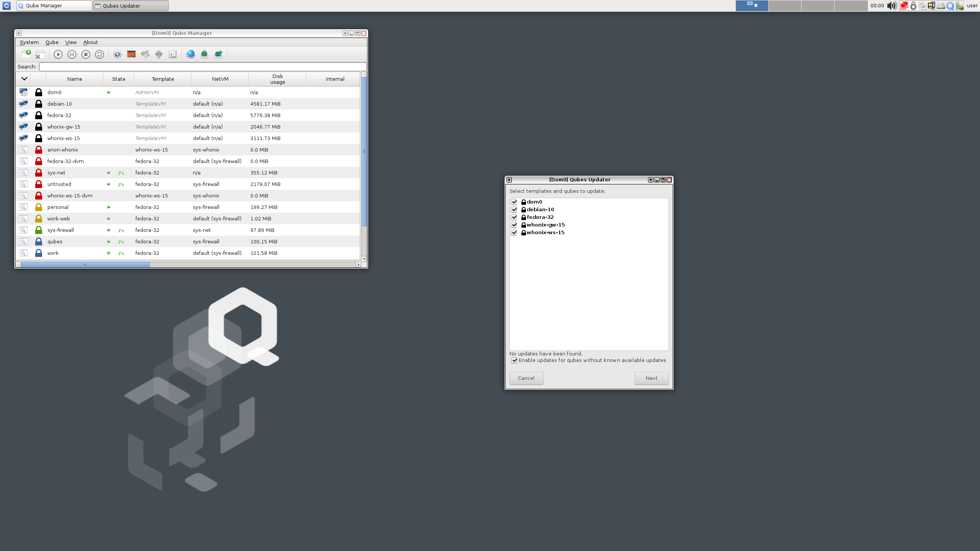Uncheck whonix-gw-15 in the updater list
The width and height of the screenshot is (980, 551).
coord(514,225)
